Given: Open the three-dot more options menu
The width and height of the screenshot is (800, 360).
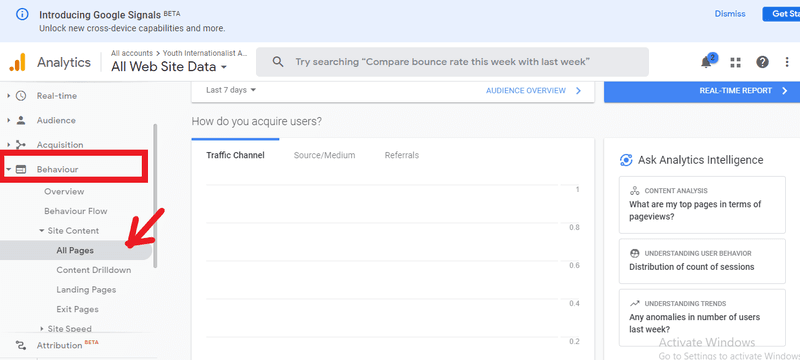Looking at the screenshot, I should click(787, 62).
